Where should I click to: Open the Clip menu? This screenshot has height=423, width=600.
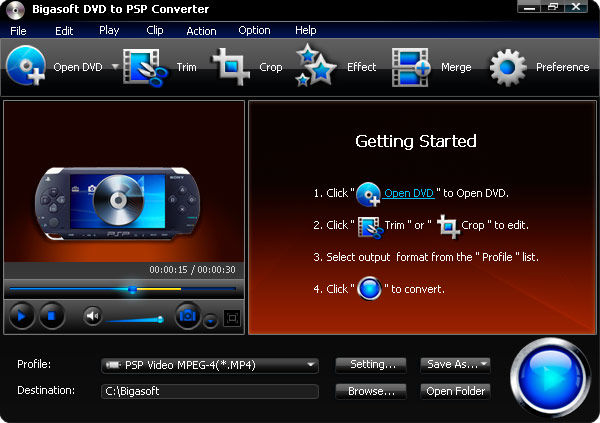pyautogui.click(x=155, y=31)
